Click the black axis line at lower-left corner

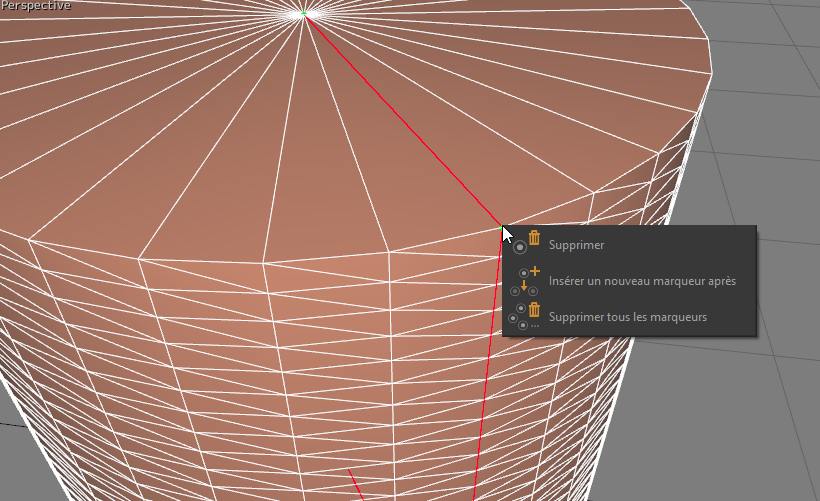tap(10, 423)
